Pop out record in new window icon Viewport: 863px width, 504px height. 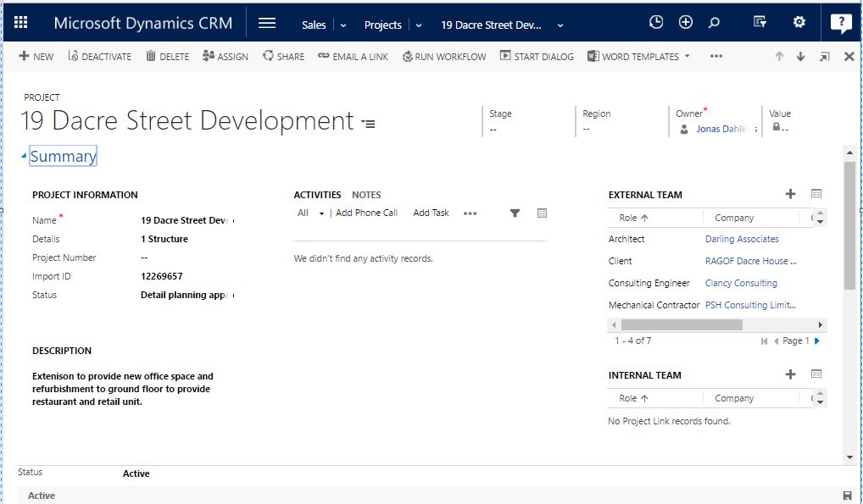[825, 56]
